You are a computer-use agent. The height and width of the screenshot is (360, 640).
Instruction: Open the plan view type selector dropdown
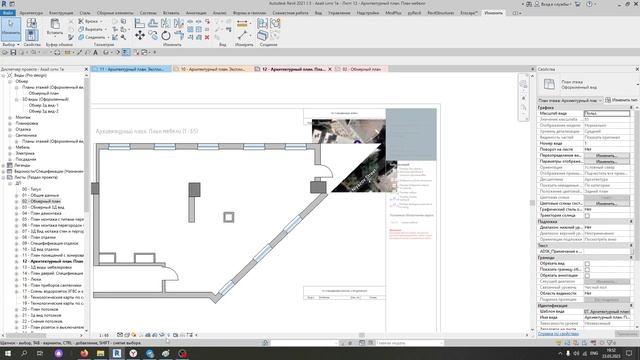tap(570, 100)
